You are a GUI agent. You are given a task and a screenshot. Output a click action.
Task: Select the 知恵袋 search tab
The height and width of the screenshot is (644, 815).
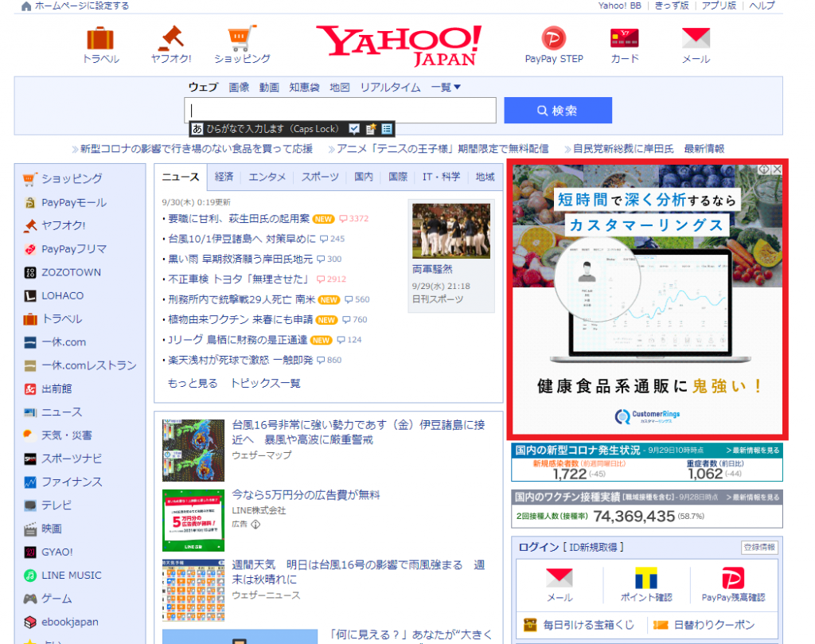[x=305, y=88]
